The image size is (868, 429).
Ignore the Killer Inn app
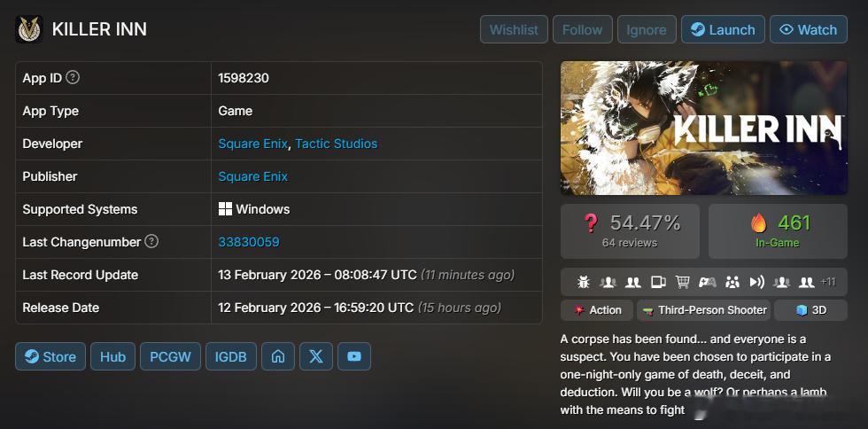[x=647, y=29]
